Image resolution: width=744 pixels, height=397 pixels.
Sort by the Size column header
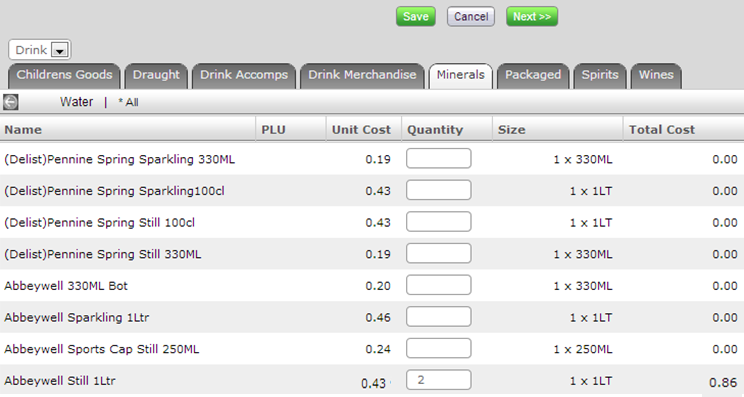point(558,129)
